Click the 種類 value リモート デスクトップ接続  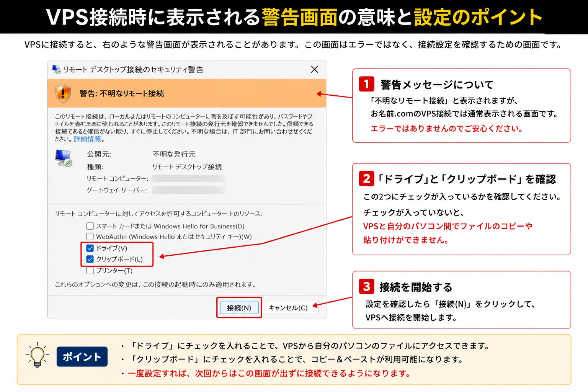(x=187, y=167)
